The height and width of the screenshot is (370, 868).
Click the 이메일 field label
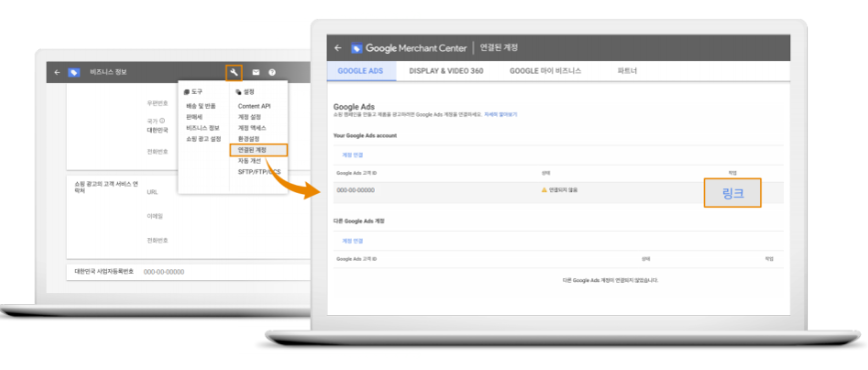155,216
